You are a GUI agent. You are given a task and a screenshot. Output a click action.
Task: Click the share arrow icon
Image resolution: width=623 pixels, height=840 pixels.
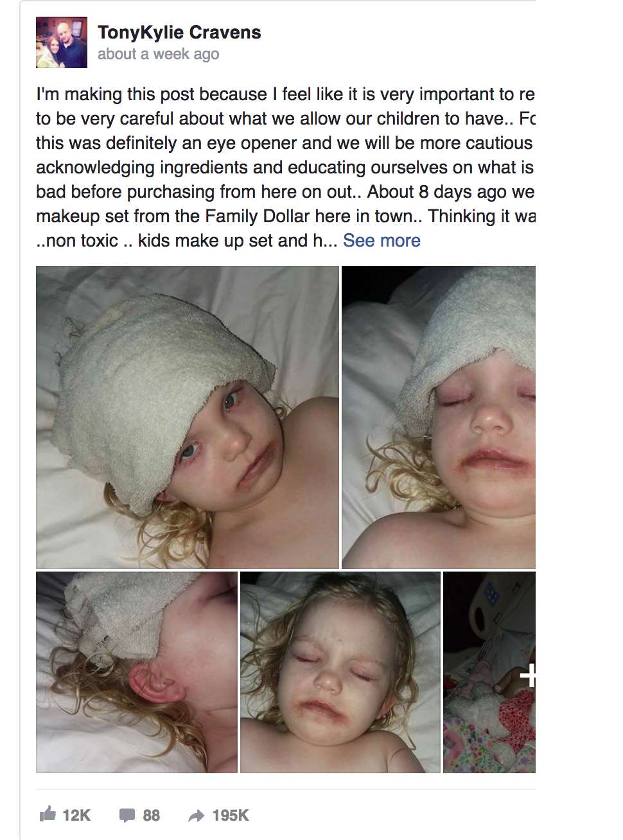(196, 816)
